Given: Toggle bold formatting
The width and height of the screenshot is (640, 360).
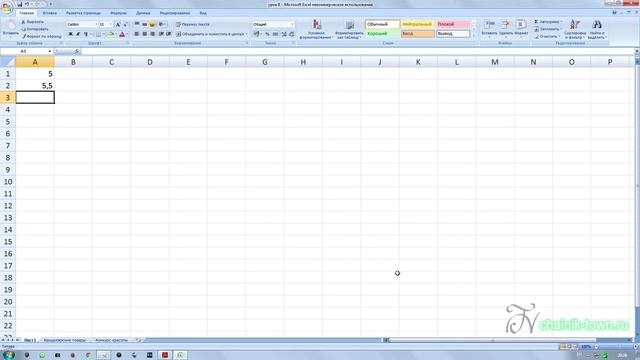Looking at the screenshot, I should [x=71, y=34].
